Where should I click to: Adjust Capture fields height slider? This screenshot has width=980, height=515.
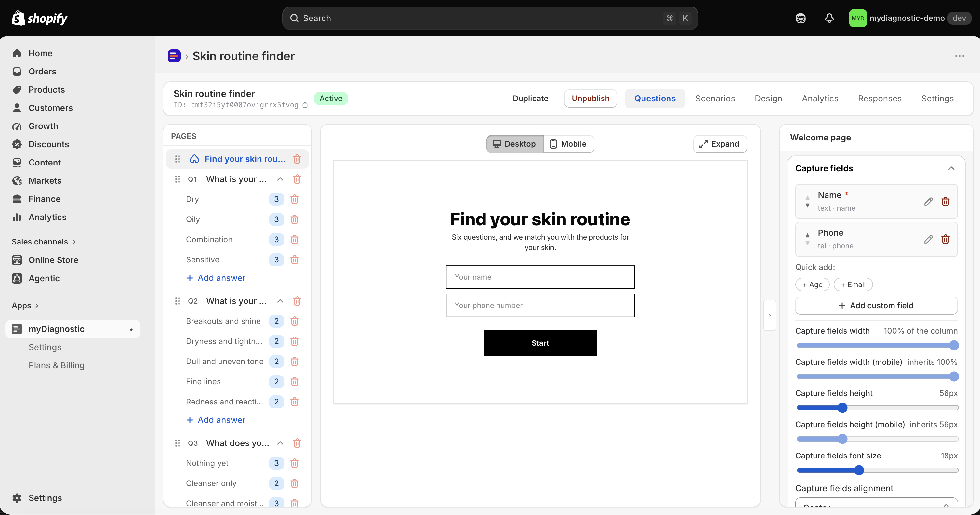coord(842,408)
